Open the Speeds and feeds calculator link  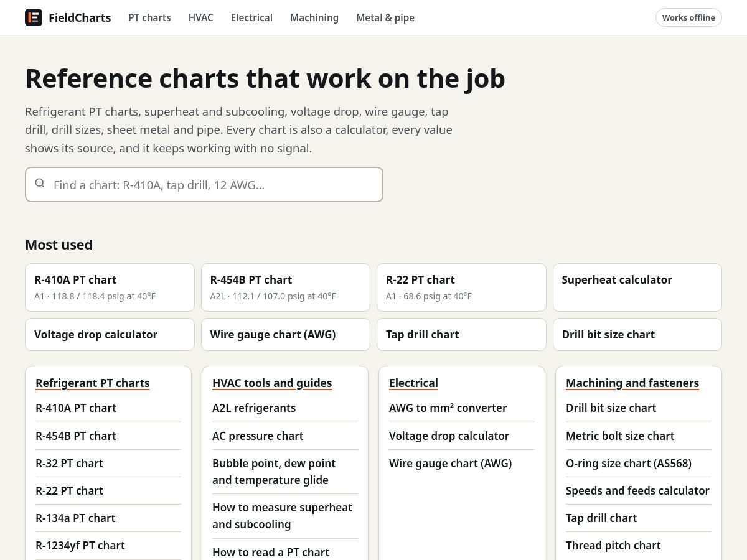(637, 491)
